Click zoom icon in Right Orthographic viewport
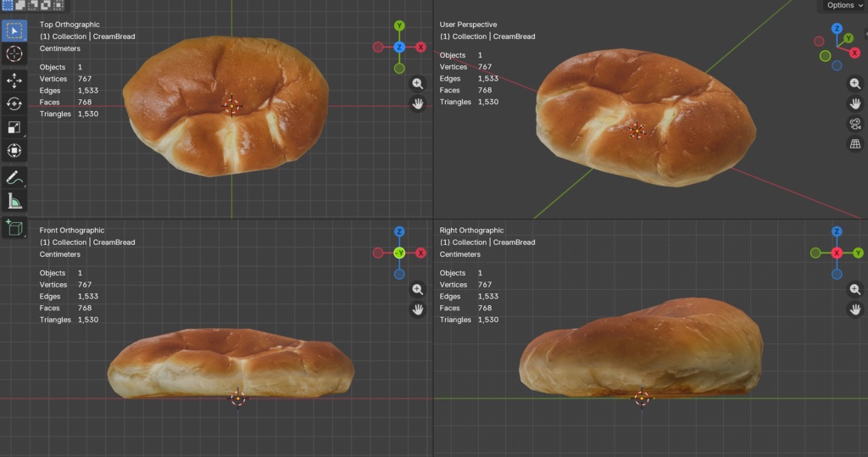 pyautogui.click(x=855, y=289)
